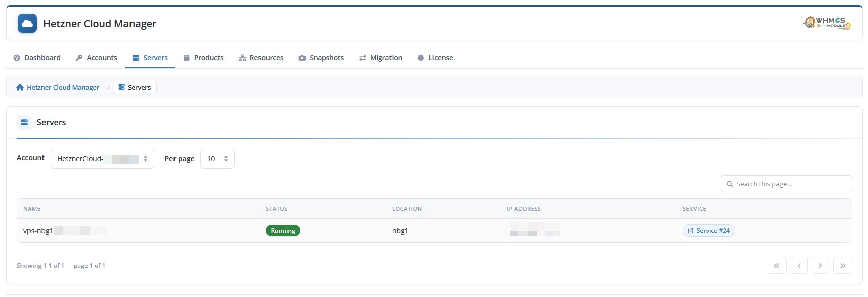Click the search magnifier icon
The height and width of the screenshot is (297, 868).
[x=730, y=184]
